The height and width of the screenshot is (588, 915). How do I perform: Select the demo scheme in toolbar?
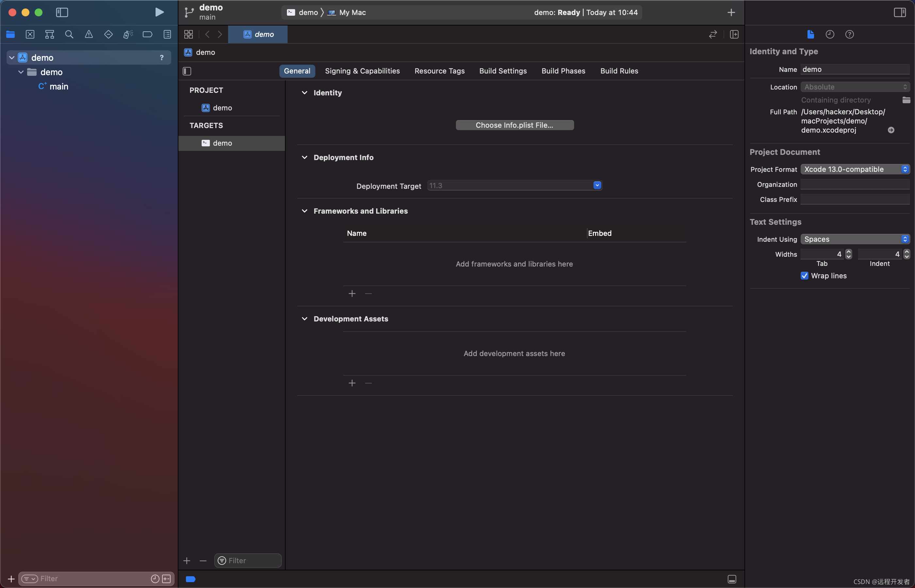pyautogui.click(x=303, y=12)
